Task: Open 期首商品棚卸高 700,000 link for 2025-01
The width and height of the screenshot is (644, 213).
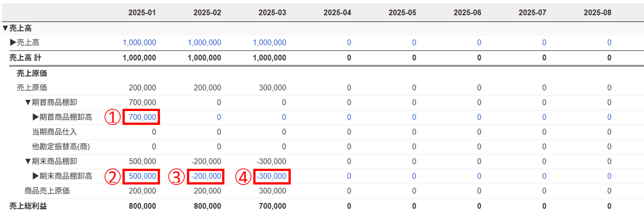Action: click(x=142, y=117)
